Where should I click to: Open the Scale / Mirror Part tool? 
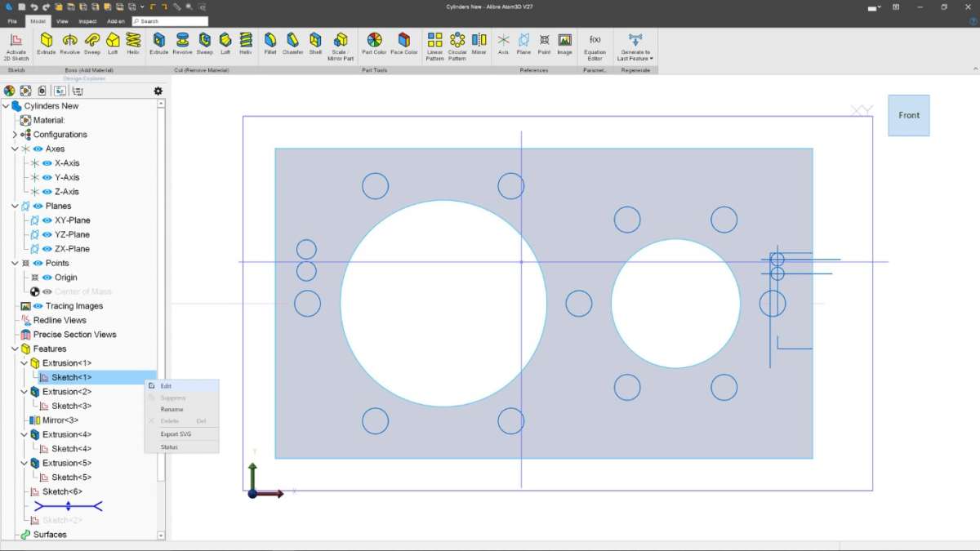341,47
